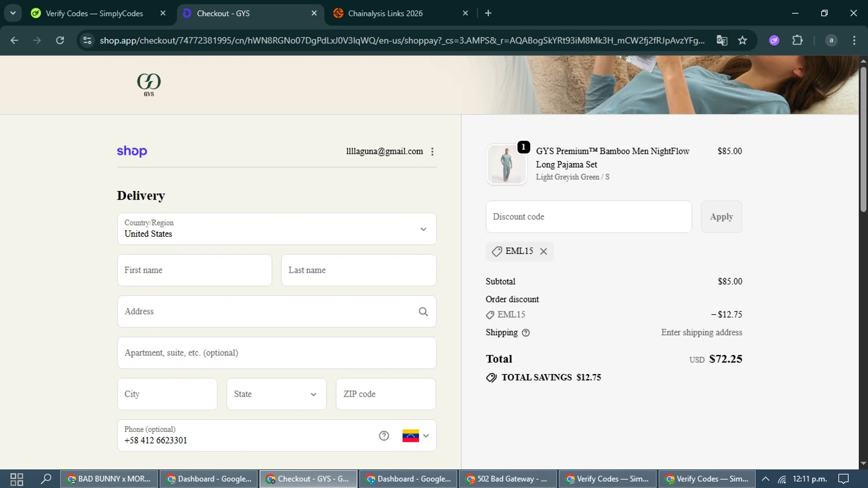Close the Chainalysis Links 2026 tab
This screenshot has height=488, width=868.
465,13
